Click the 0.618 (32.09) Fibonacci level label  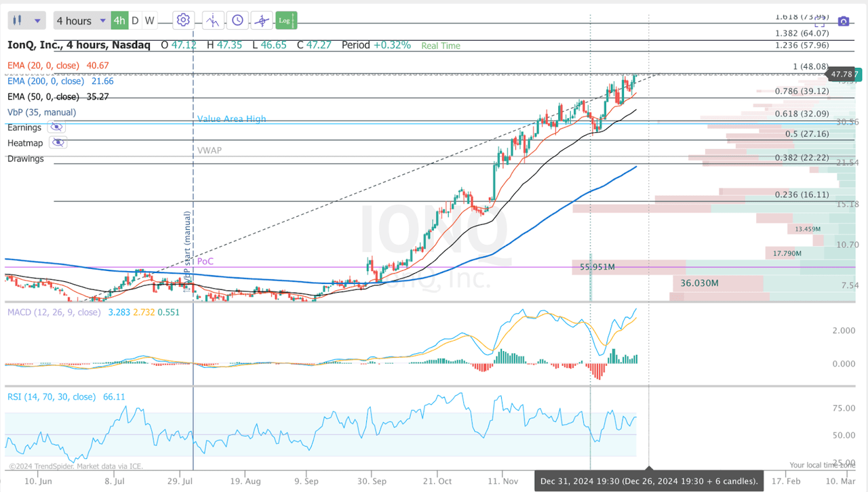coord(802,114)
